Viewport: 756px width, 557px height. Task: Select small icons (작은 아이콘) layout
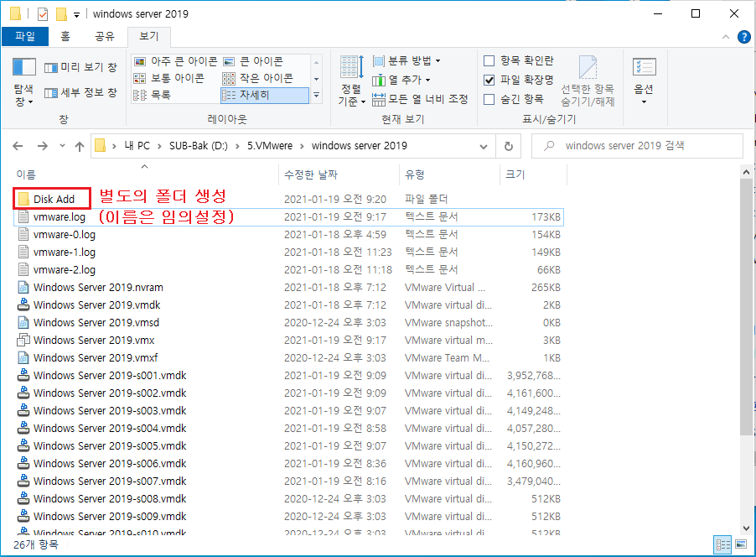coord(257,78)
